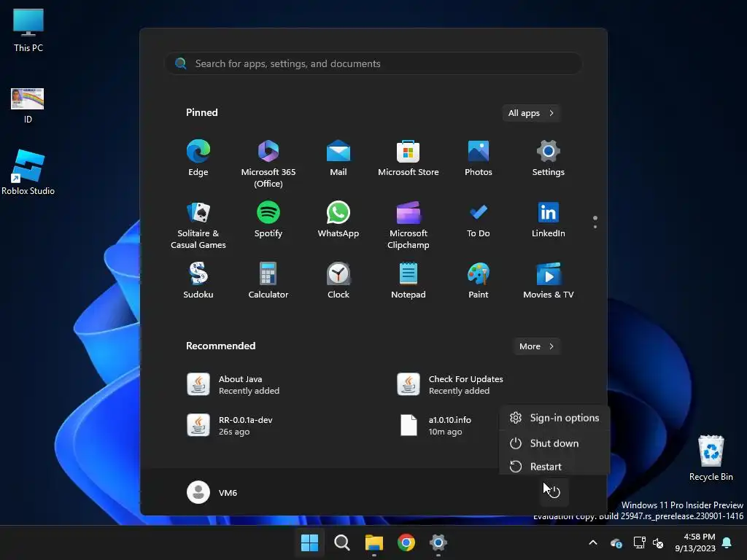Open the network display tray icon
This screenshot has width=747, height=560.
click(x=639, y=542)
